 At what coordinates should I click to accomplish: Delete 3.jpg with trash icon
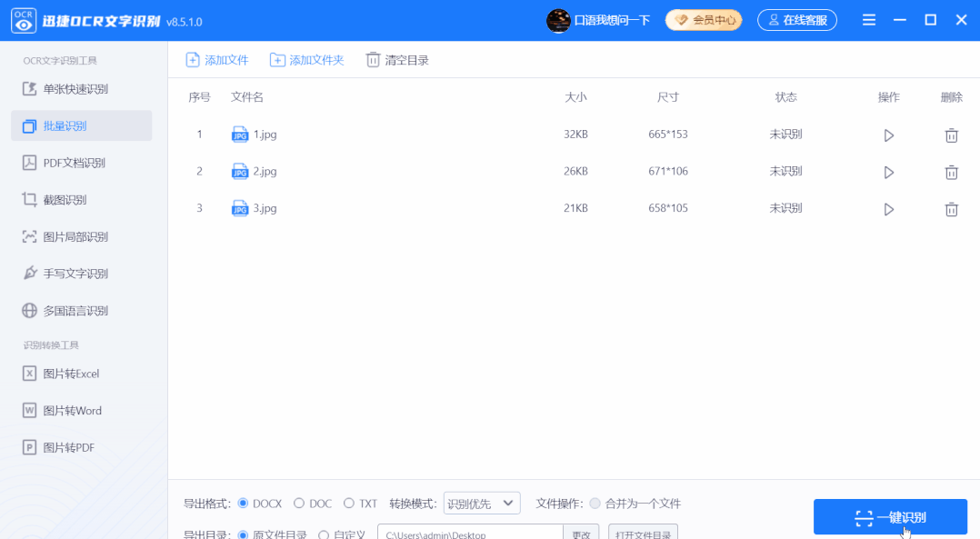(951, 209)
